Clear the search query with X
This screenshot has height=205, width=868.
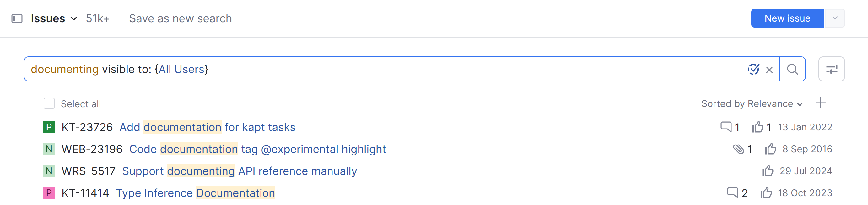coord(769,70)
